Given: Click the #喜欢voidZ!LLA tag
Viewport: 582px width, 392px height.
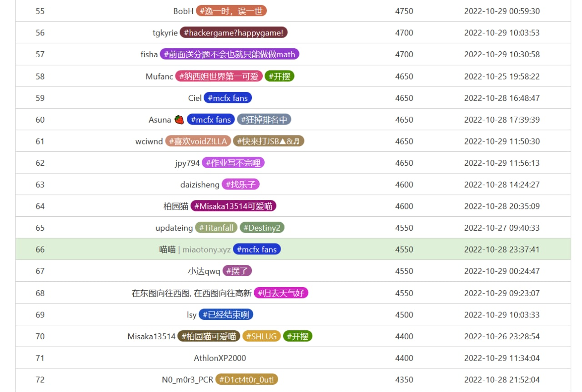Looking at the screenshot, I should click(x=198, y=141).
